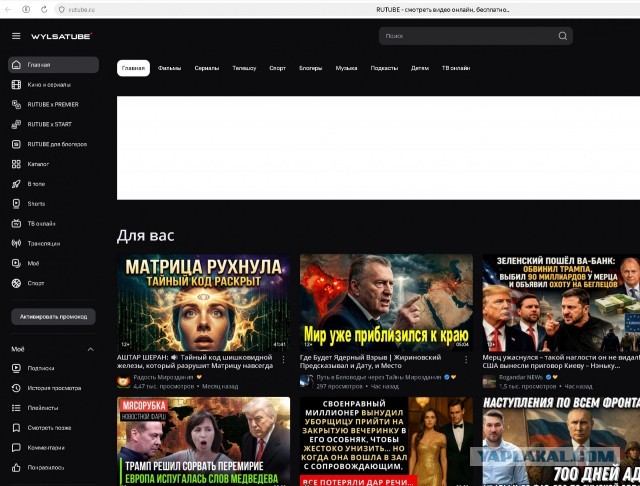Open Кино и сериалы film icon
This screenshot has height=486, width=640.
click(16, 84)
